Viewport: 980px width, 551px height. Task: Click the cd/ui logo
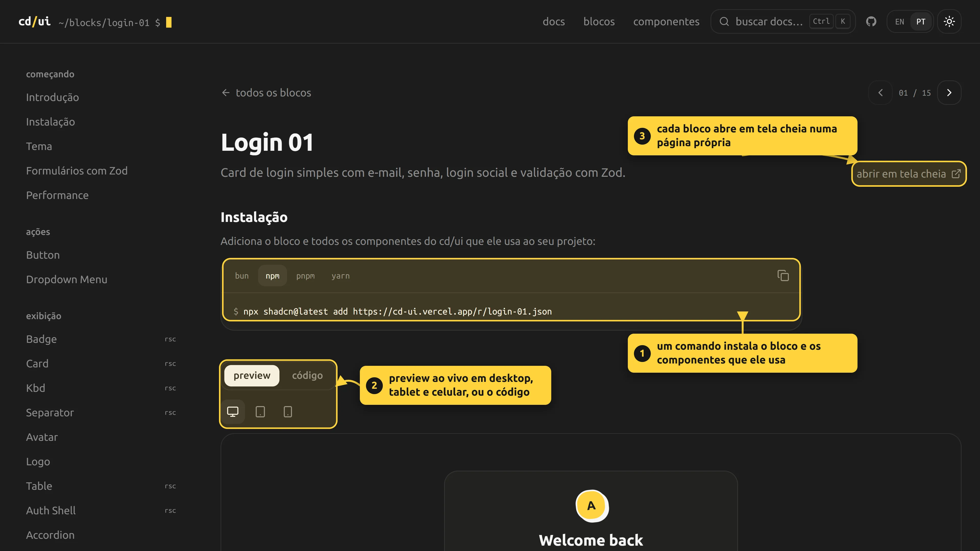(x=35, y=22)
